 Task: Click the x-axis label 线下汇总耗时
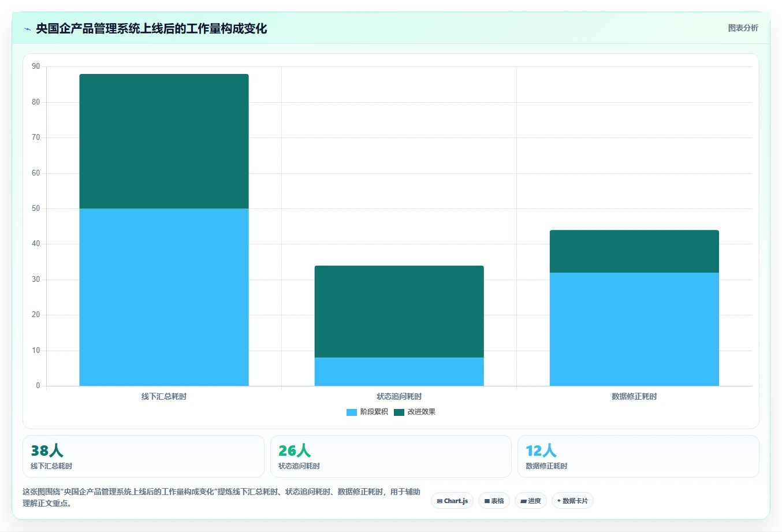click(x=164, y=396)
